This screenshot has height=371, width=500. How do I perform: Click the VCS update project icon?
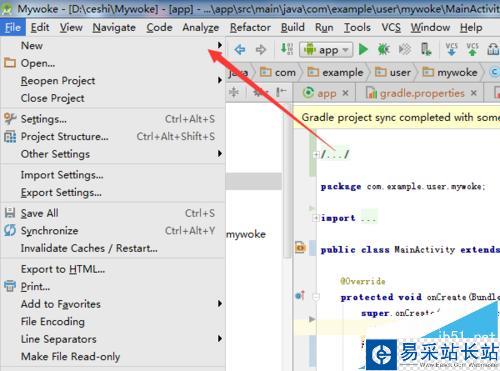pos(451,49)
